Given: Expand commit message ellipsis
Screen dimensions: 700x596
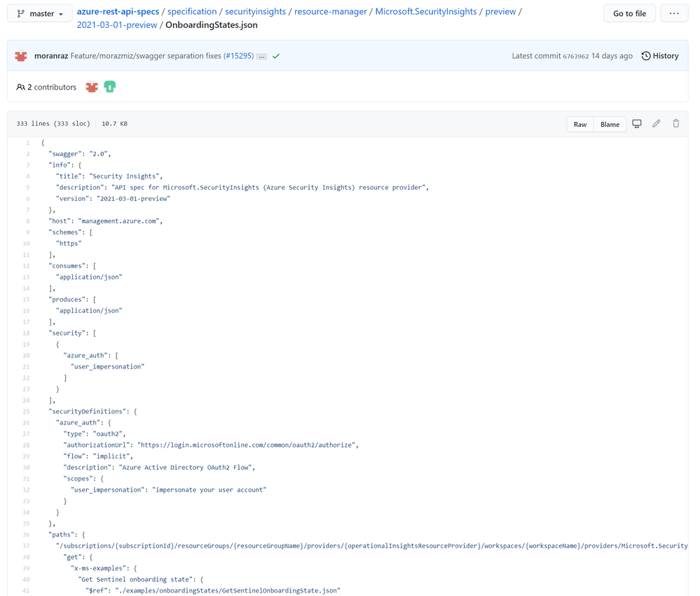Looking at the screenshot, I should click(261, 57).
